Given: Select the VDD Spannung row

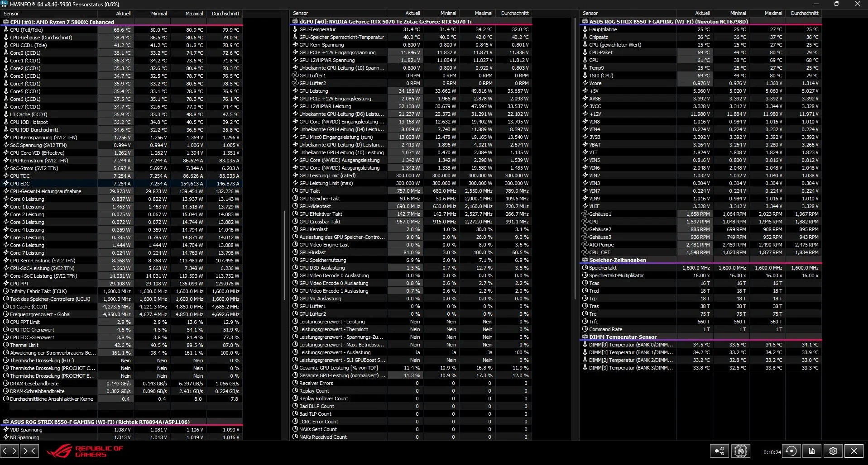Looking at the screenshot, I should [122, 430].
